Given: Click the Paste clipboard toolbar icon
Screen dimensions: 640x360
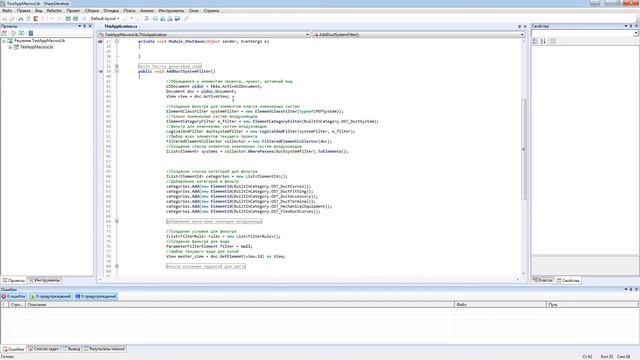Looking at the screenshot, I should coord(36,19).
